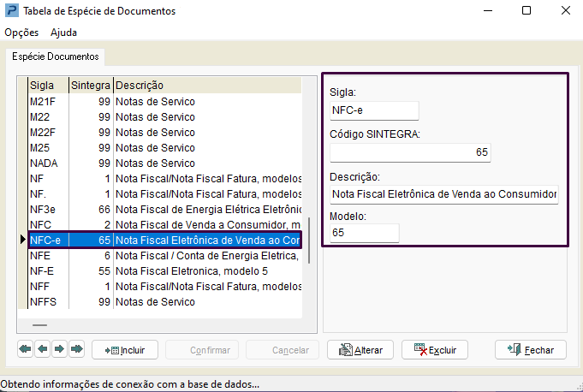Go to first record navigation arrow
The height and width of the screenshot is (392, 583).
coord(26,349)
